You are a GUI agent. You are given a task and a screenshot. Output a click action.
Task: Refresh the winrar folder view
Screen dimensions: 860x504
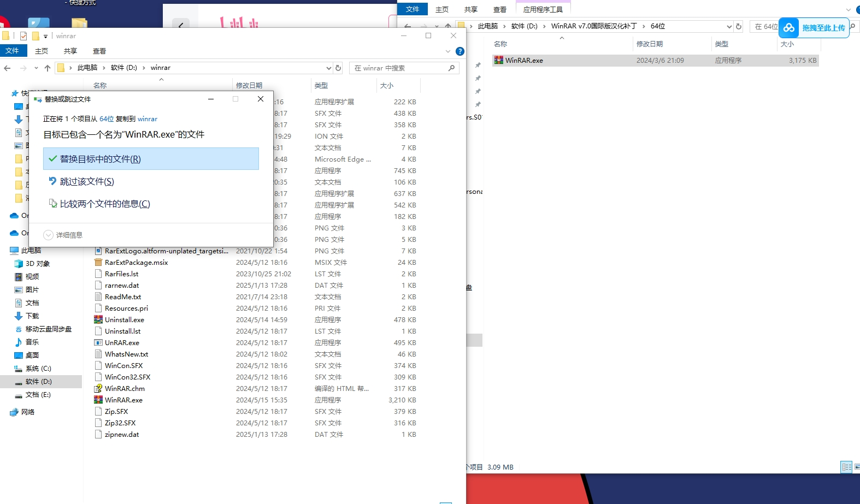tap(338, 68)
